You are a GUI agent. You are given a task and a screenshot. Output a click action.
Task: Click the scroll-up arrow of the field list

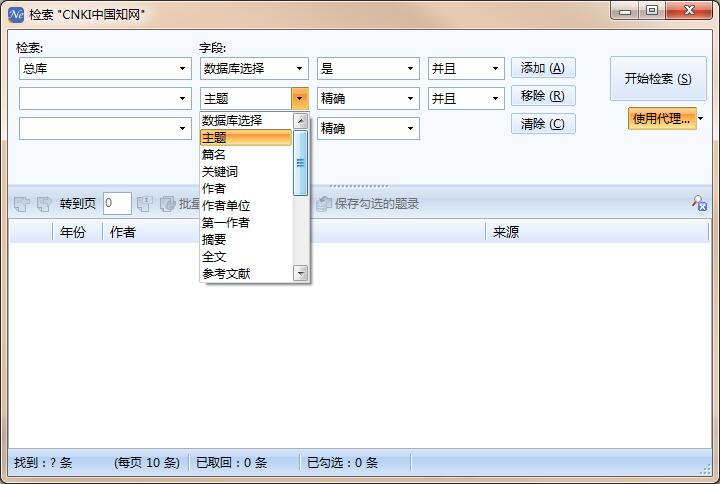pos(300,121)
